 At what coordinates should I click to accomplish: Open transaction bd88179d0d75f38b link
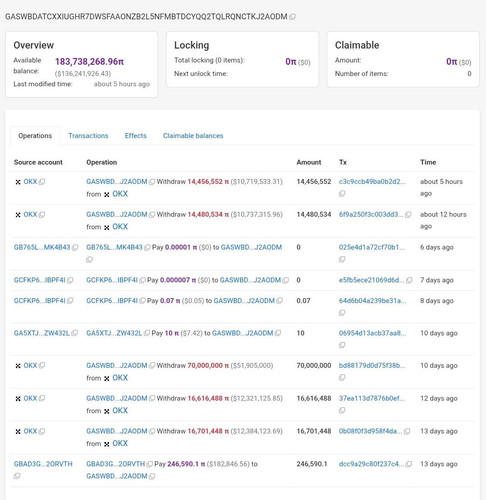(x=372, y=365)
